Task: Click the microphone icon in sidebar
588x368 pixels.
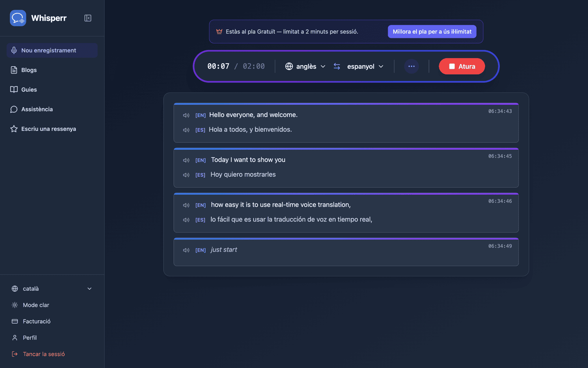Action: tap(14, 50)
